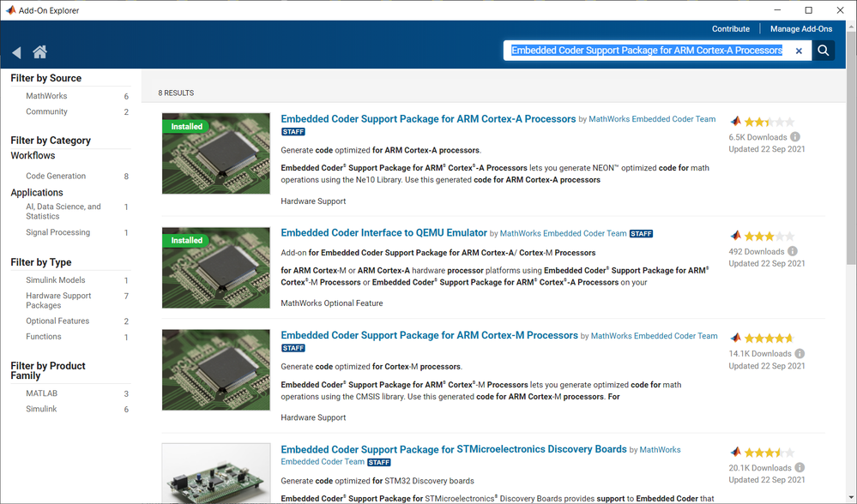The height and width of the screenshot is (504, 857).
Task: Run the search with the magnifier button
Action: pos(823,51)
